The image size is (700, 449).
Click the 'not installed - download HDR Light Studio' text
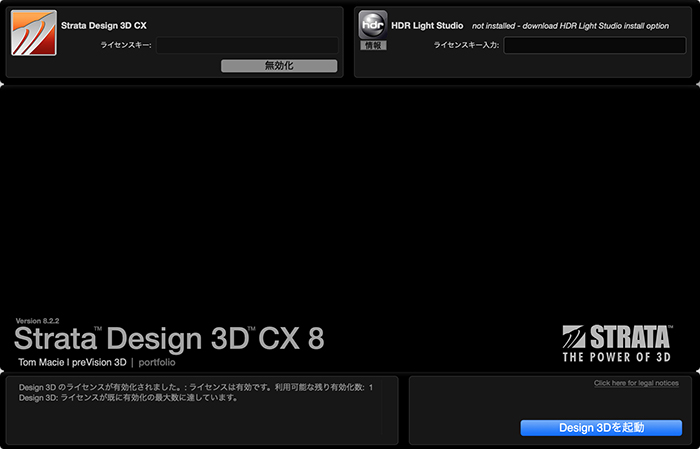pyautogui.click(x=570, y=26)
